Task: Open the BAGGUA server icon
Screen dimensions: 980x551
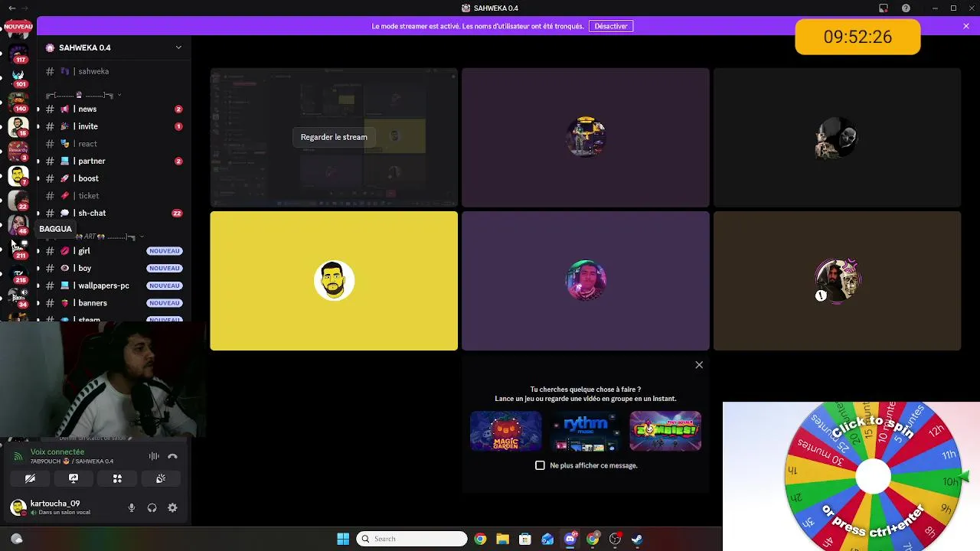Action: [x=18, y=225]
